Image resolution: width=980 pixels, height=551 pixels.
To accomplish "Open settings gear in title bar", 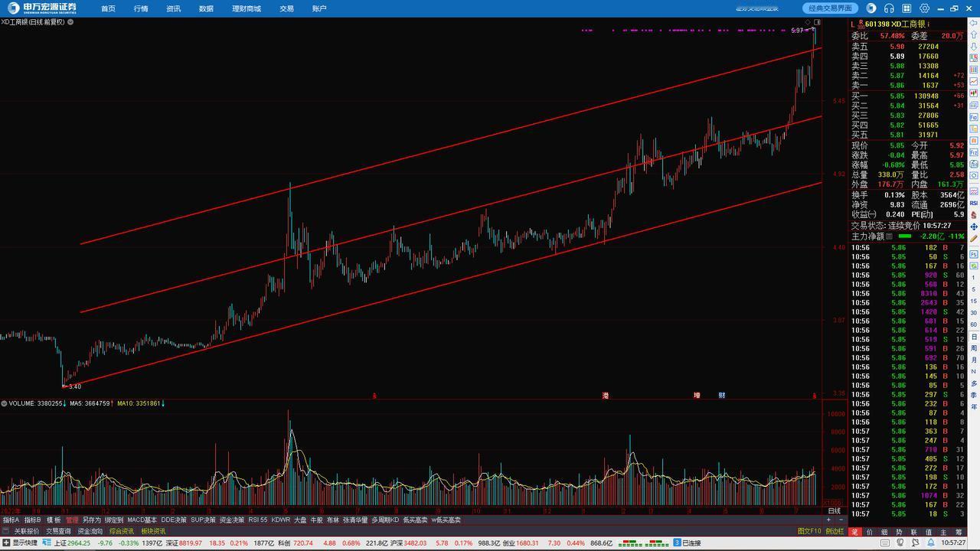I will 925,8.
